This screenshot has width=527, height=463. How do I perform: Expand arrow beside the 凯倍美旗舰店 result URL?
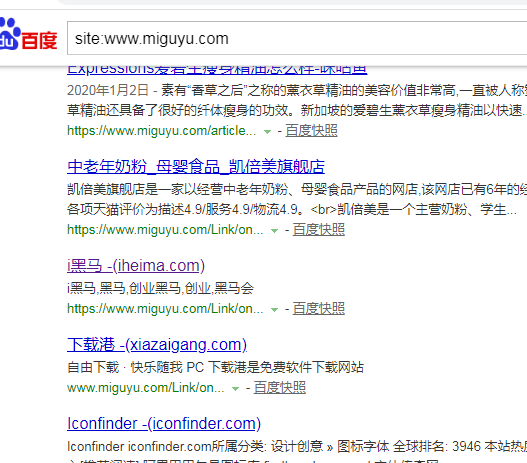coord(275,231)
